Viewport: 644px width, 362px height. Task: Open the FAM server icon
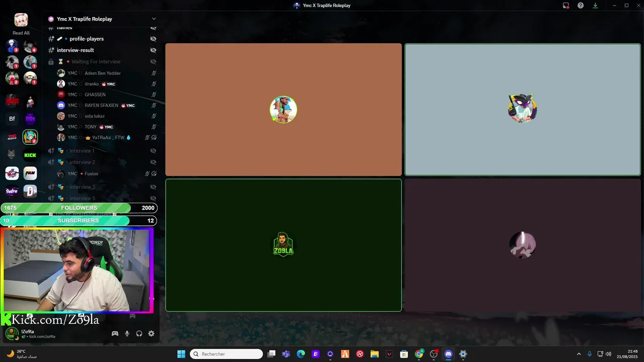pyautogui.click(x=30, y=173)
